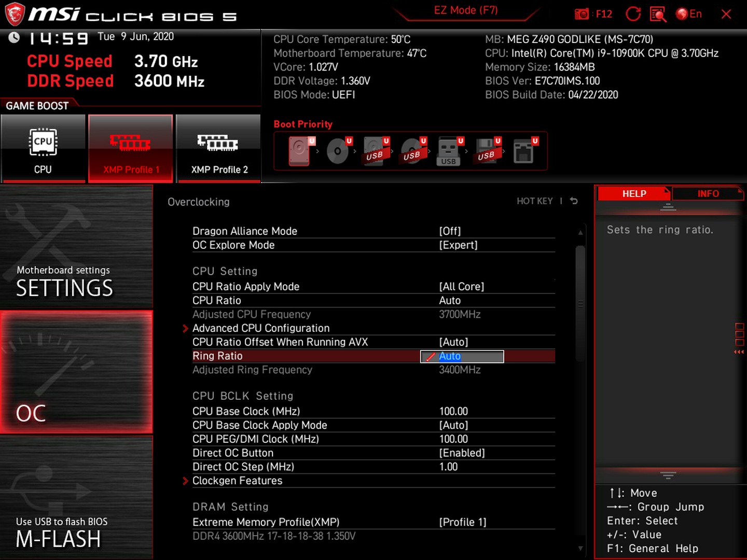Toggle XMP Profile 2
Screen dimensions: 747x560
(218, 149)
